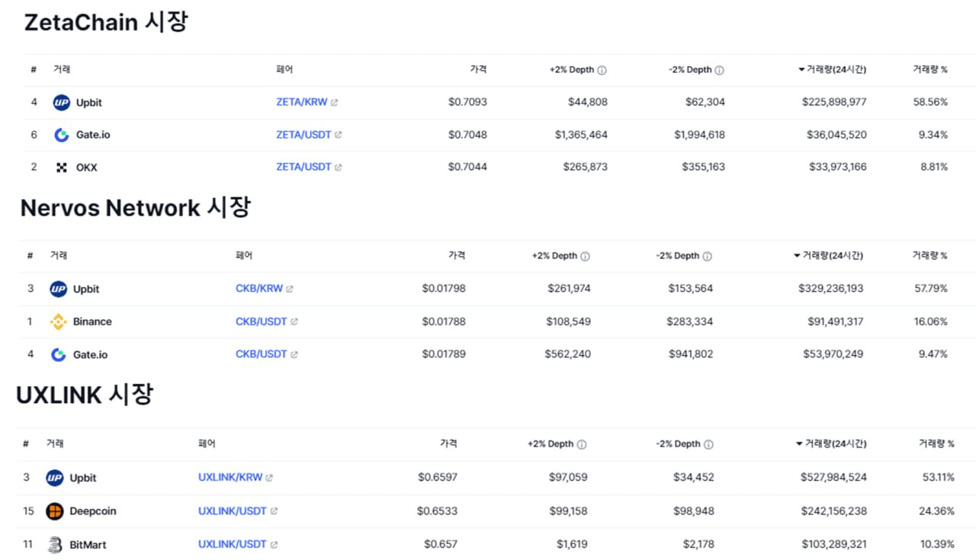
Task: Open Gate.io ZETA/USDT pair link
Action: [303, 135]
